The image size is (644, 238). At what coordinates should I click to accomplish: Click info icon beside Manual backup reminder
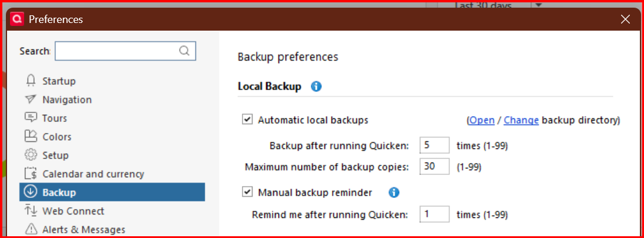tap(394, 192)
